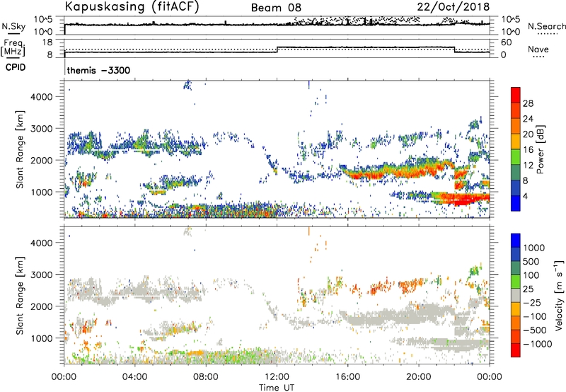Screen dimensions: 566x392
Task: Click the '4' value on power colorbar
Action: point(525,196)
